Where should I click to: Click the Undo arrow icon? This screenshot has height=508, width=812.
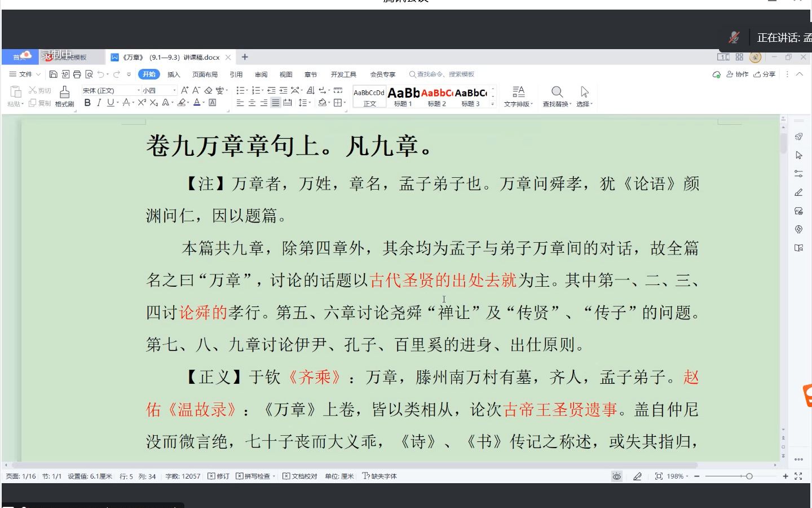[100, 74]
